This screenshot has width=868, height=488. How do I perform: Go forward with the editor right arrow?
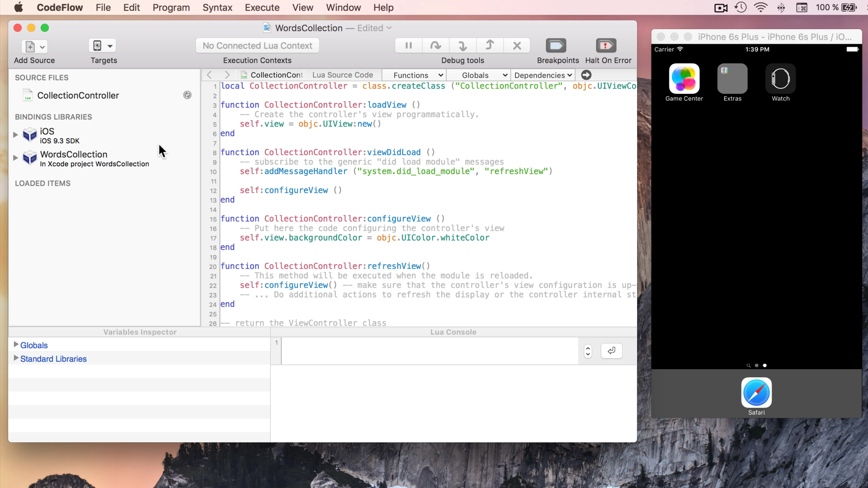coord(227,75)
